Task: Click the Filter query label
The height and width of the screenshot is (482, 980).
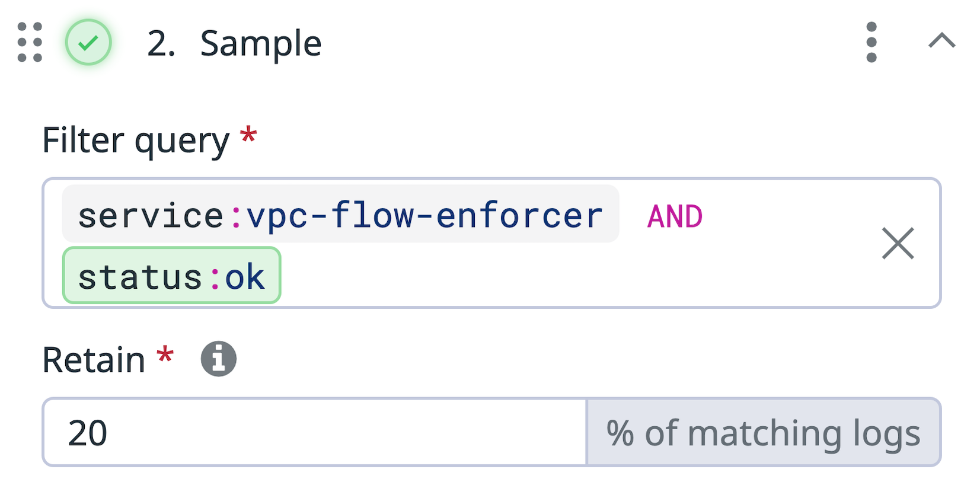Action: (x=136, y=140)
